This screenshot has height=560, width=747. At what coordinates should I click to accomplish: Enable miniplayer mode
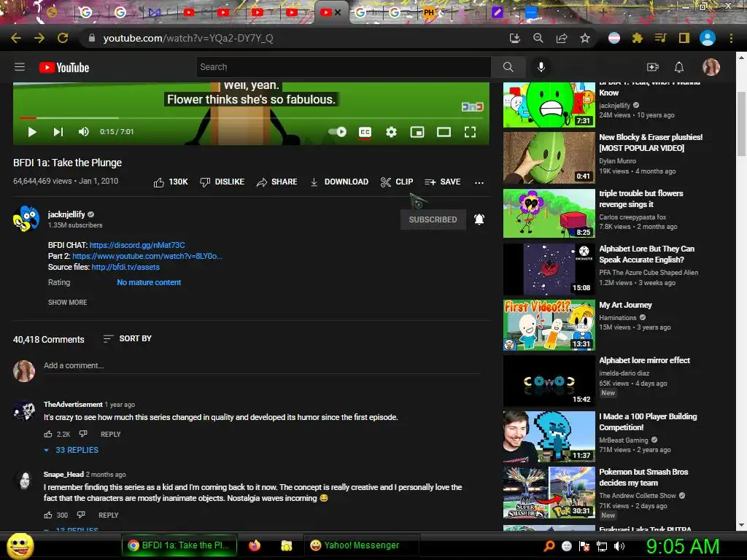417,132
